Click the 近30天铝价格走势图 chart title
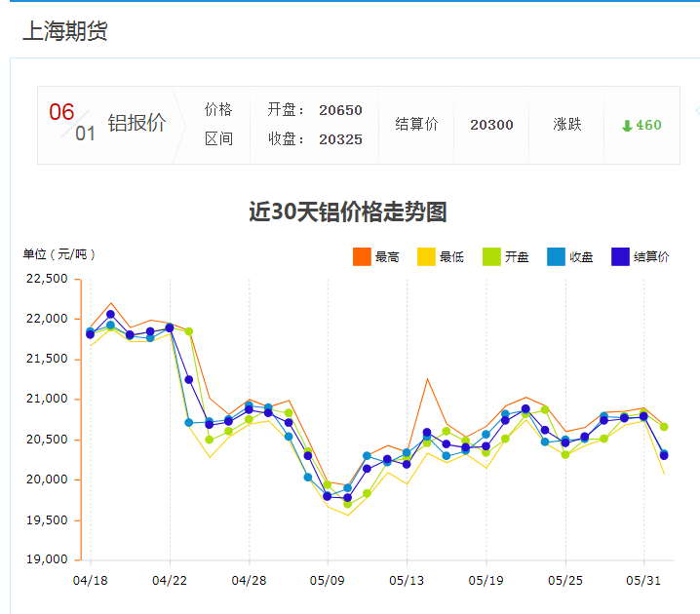Screen dimensions: 700x614 click(348, 211)
